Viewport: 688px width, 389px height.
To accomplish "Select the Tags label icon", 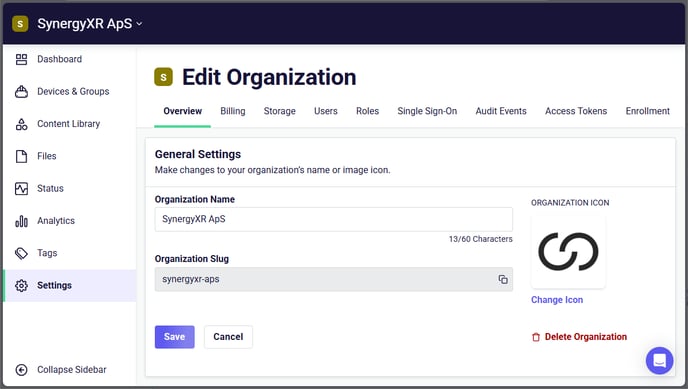I will (x=21, y=253).
